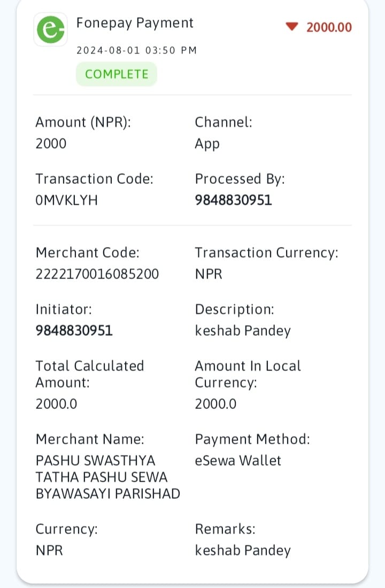Tap the COMPLETE status badge
This screenshot has width=385, height=588.
pyautogui.click(x=117, y=74)
